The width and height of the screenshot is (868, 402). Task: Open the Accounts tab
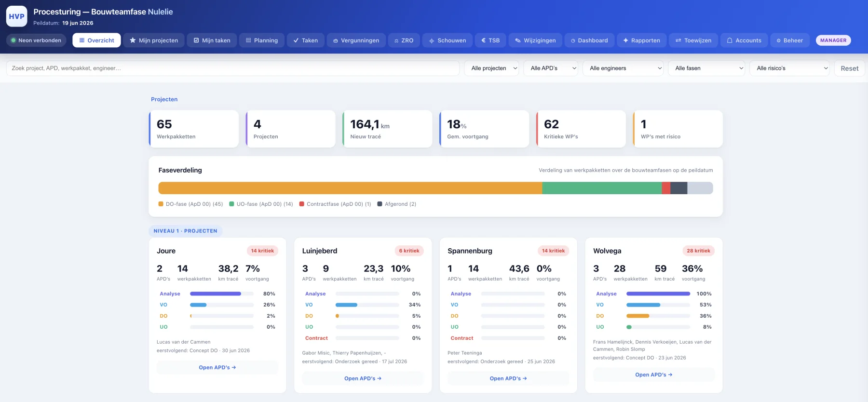pos(744,40)
